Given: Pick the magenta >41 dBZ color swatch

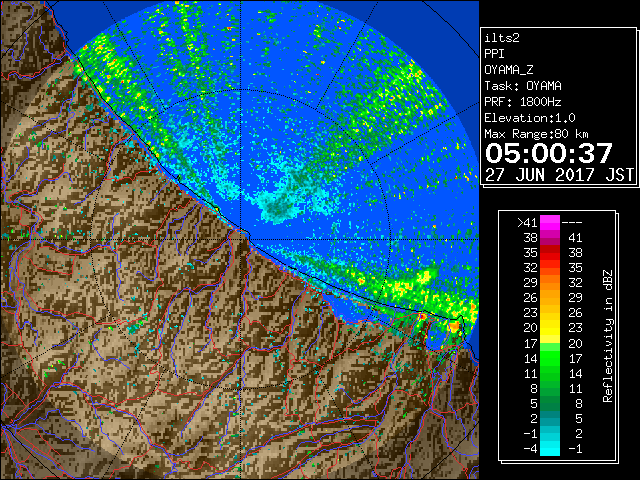Looking at the screenshot, I should click(550, 223).
